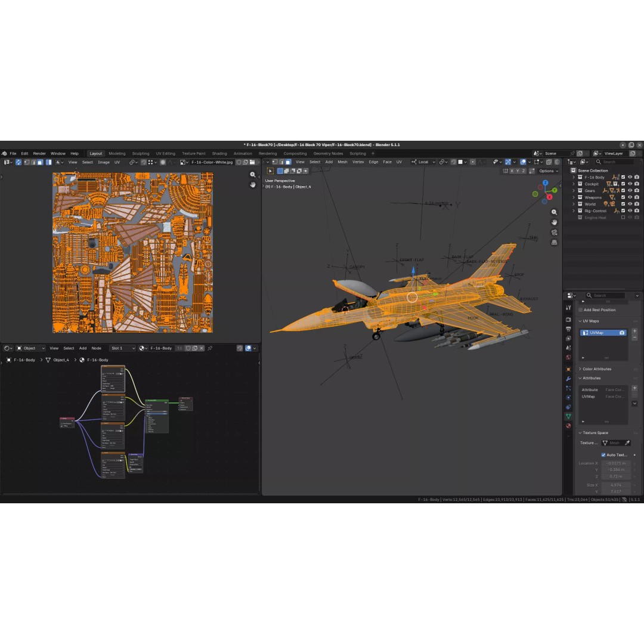Open the viewport Options dropdown

[549, 171]
